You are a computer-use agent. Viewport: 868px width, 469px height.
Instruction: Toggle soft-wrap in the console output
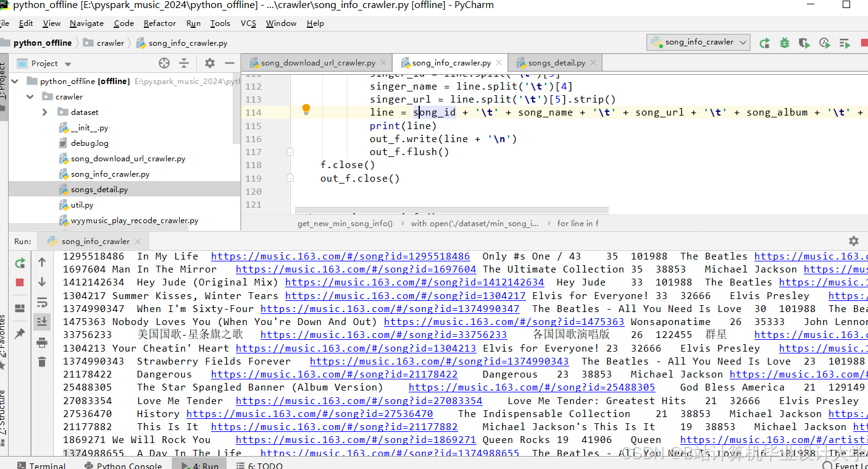41,303
